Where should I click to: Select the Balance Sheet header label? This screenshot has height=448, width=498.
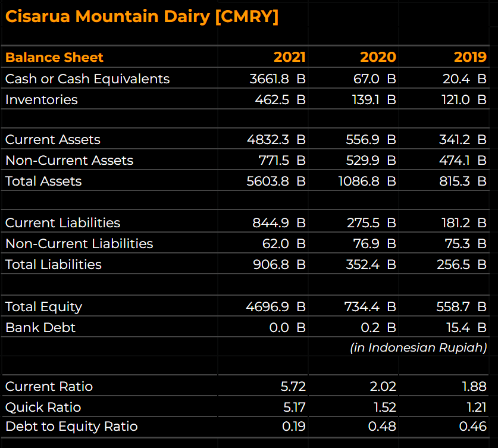pos(54,58)
